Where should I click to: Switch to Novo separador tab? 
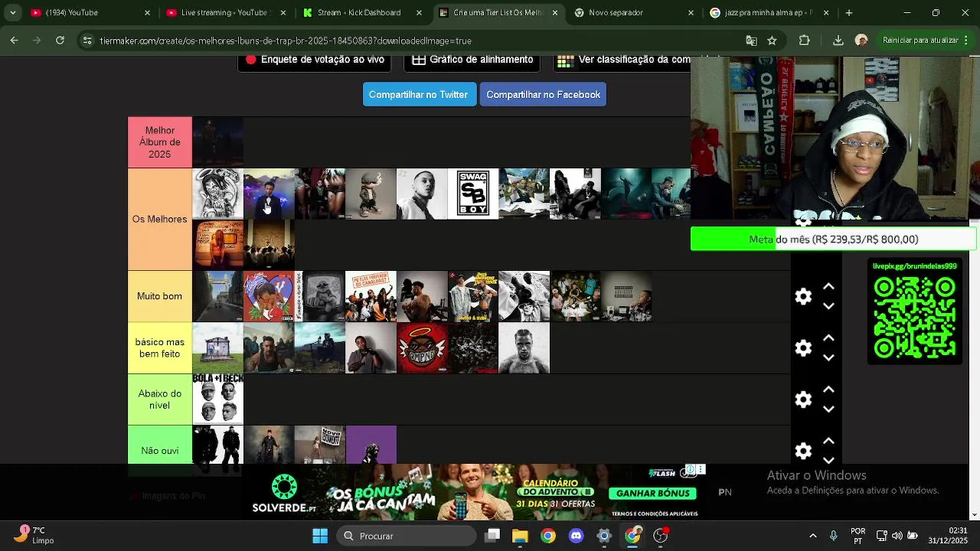[x=616, y=12]
